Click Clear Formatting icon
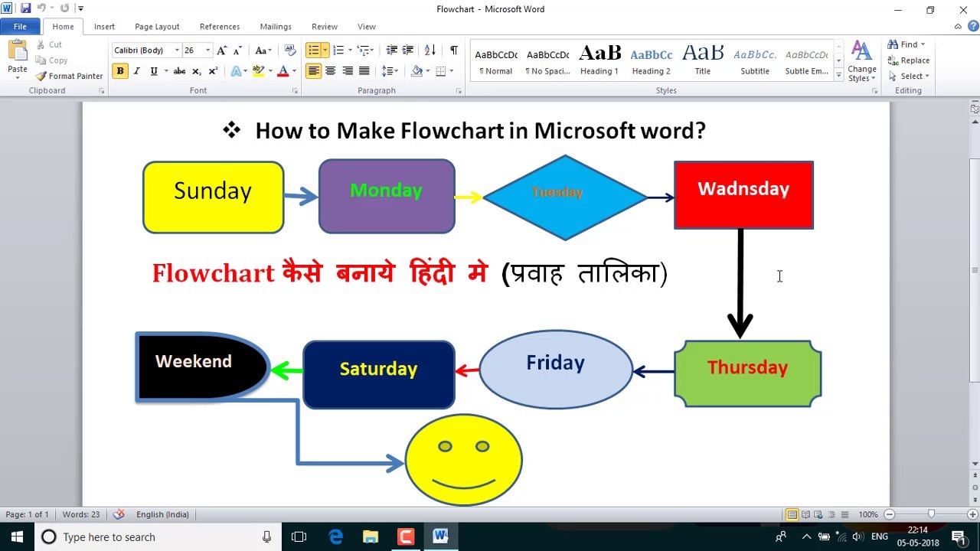Screen dimensions: 980x551 [x=289, y=51]
